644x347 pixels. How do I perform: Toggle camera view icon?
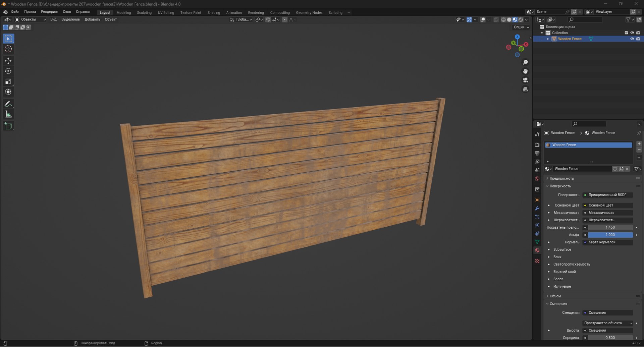tap(525, 80)
